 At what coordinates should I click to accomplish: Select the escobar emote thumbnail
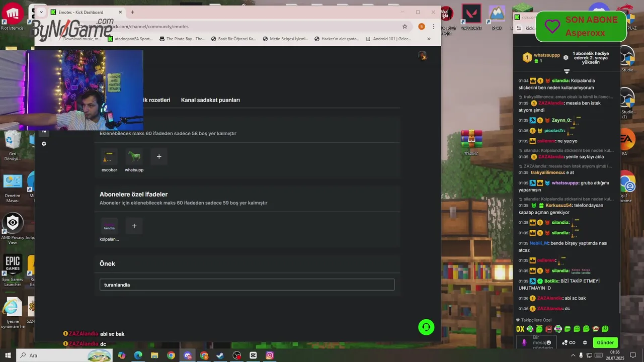[x=109, y=156]
